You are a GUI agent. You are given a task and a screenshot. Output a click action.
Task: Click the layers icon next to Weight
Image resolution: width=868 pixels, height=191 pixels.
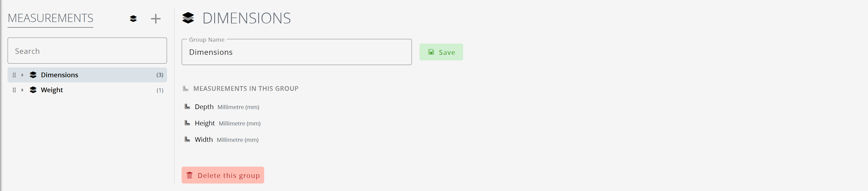(x=33, y=90)
